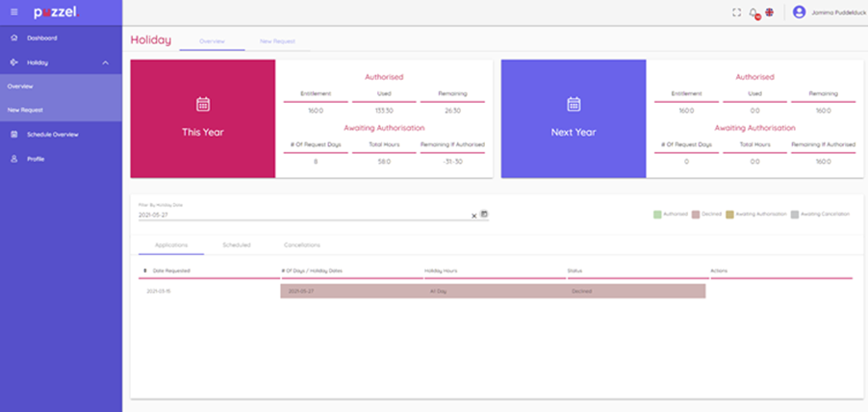Clear the holiday date filter
The image size is (868, 412).
pyautogui.click(x=473, y=216)
